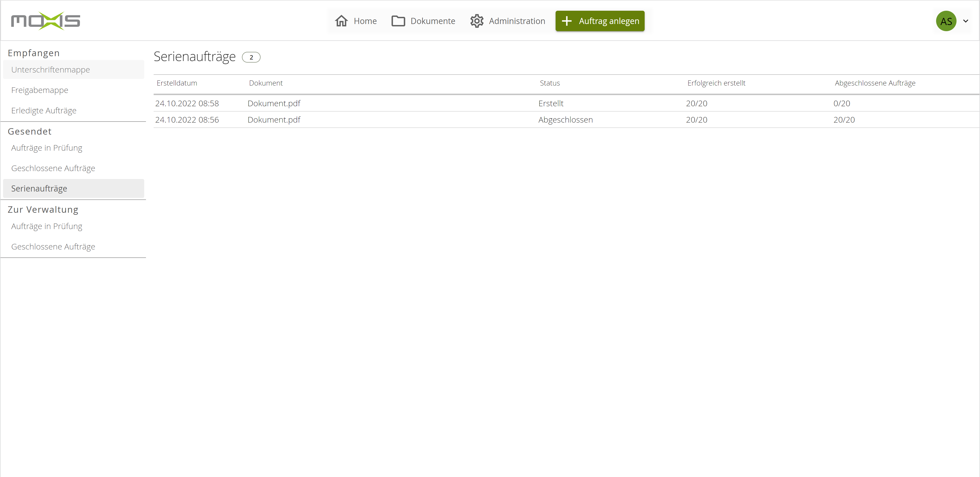Open Geschlossene Aufträge under Zur Verwaltung
This screenshot has height=477, width=980.
[x=53, y=247]
